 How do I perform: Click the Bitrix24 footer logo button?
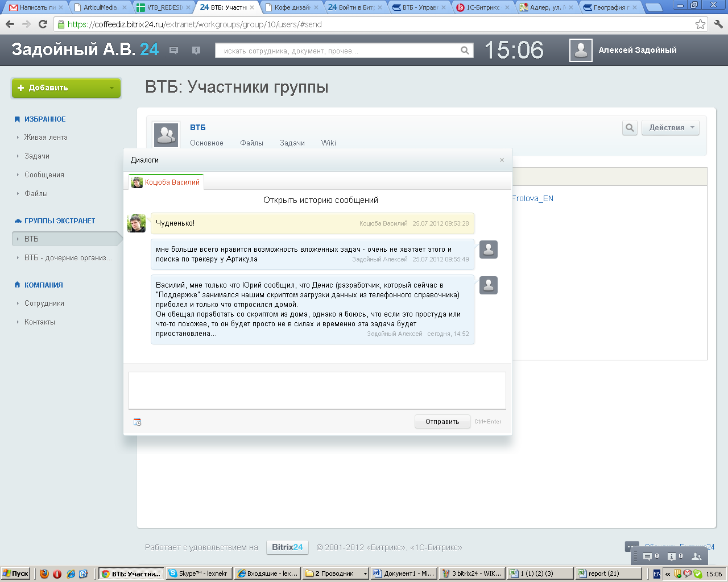[287, 547]
